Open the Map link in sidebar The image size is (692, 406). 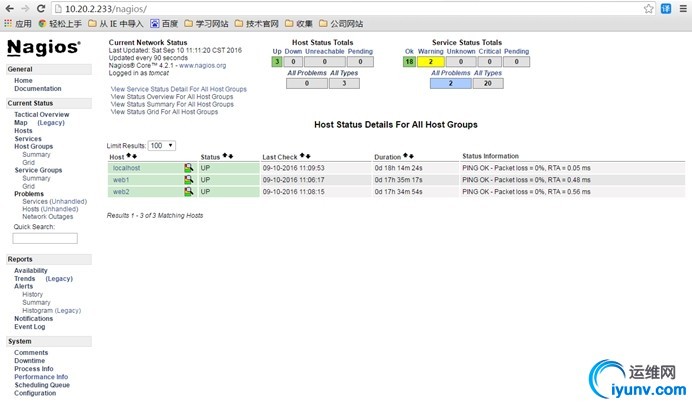tap(20, 123)
